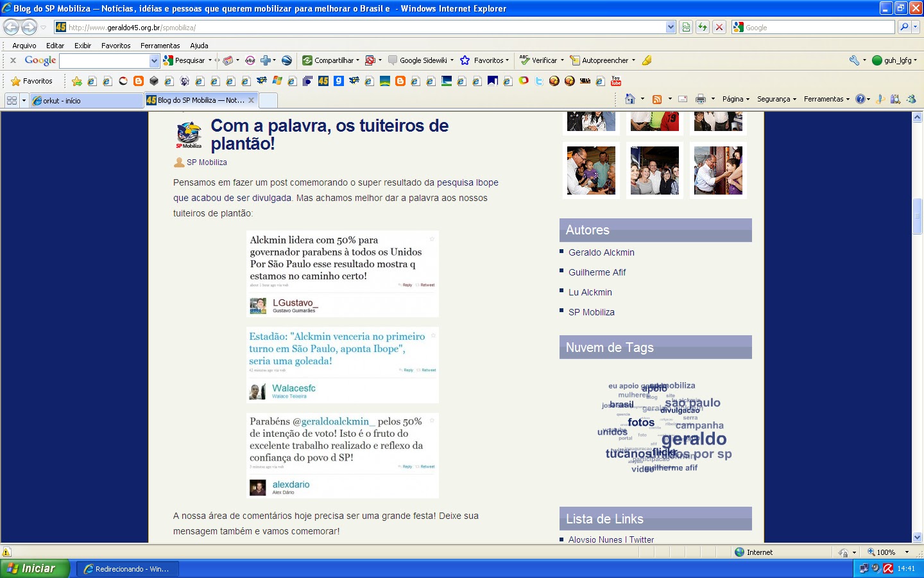924x578 pixels.
Task: Click the vertical scrollbar thumb
Action: (x=917, y=217)
